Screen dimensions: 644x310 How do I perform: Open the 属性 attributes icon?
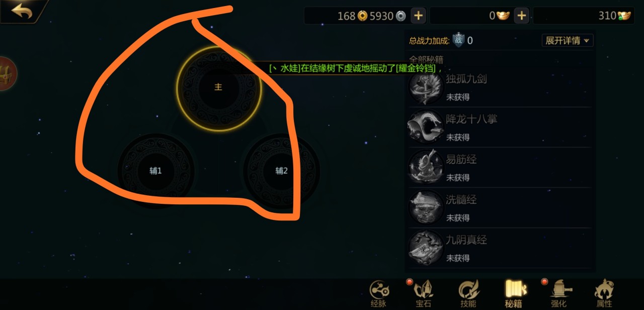point(604,293)
